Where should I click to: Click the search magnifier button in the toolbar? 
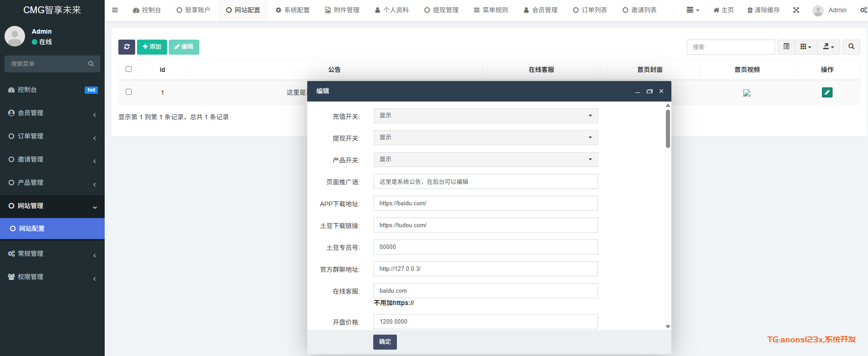pyautogui.click(x=851, y=47)
